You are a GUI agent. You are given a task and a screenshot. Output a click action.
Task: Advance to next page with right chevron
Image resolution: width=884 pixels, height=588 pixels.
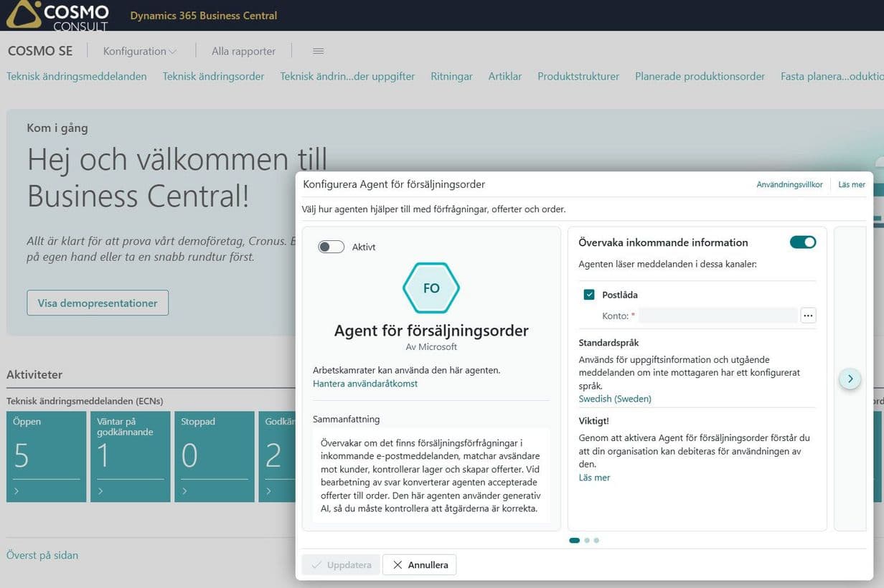[850, 378]
